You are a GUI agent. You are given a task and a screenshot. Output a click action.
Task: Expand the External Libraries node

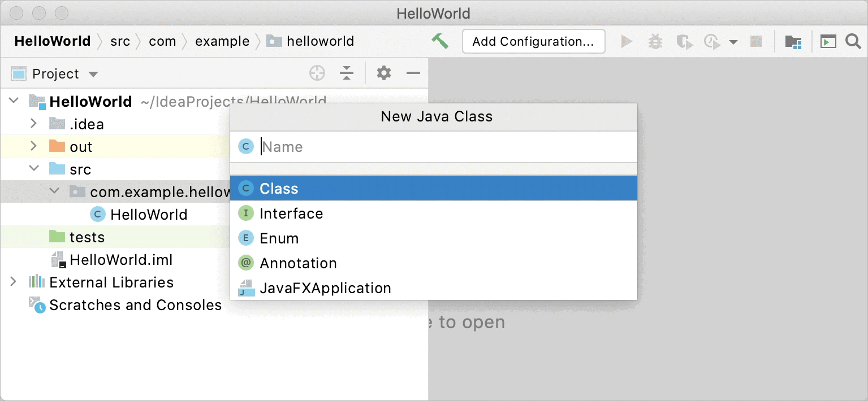(x=12, y=282)
